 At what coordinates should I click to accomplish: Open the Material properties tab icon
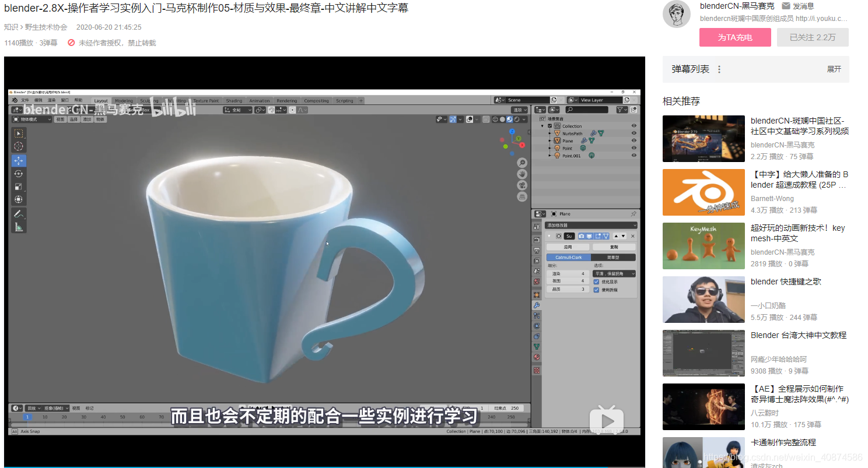click(537, 357)
